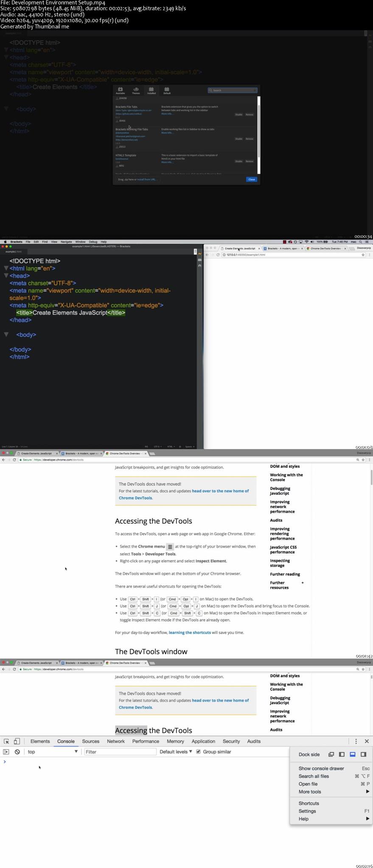373x868 pixels.
Task: Select example1.html file tab in Brackets
Action: click(14, 251)
